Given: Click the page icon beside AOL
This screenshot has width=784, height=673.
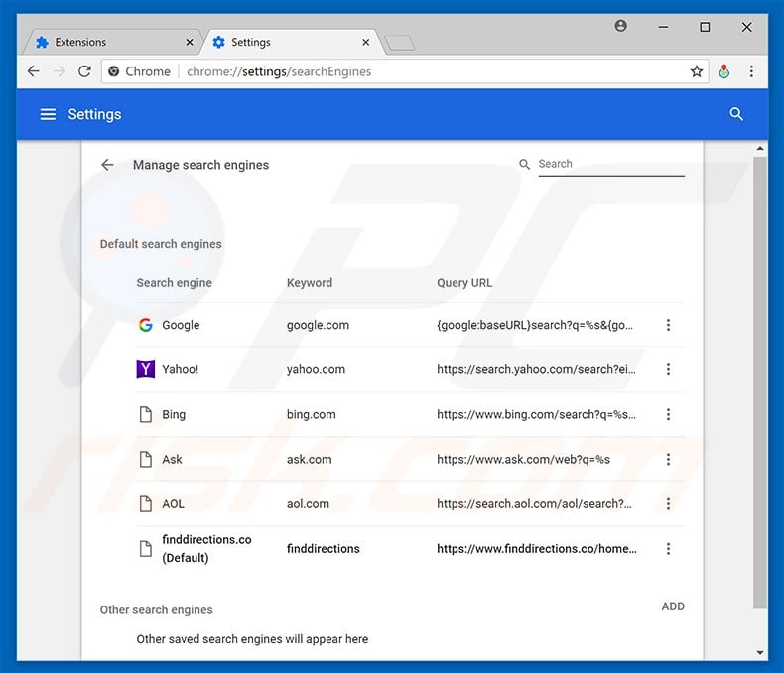Looking at the screenshot, I should pos(146,503).
